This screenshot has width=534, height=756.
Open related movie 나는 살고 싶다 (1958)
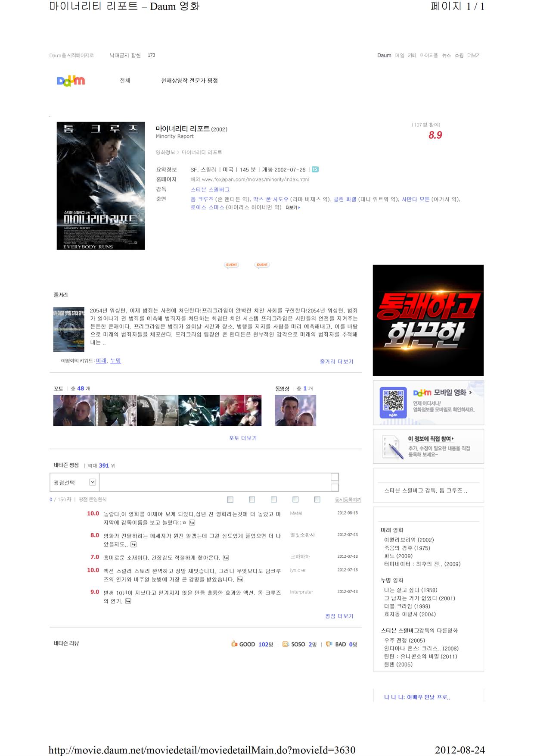[x=411, y=590]
